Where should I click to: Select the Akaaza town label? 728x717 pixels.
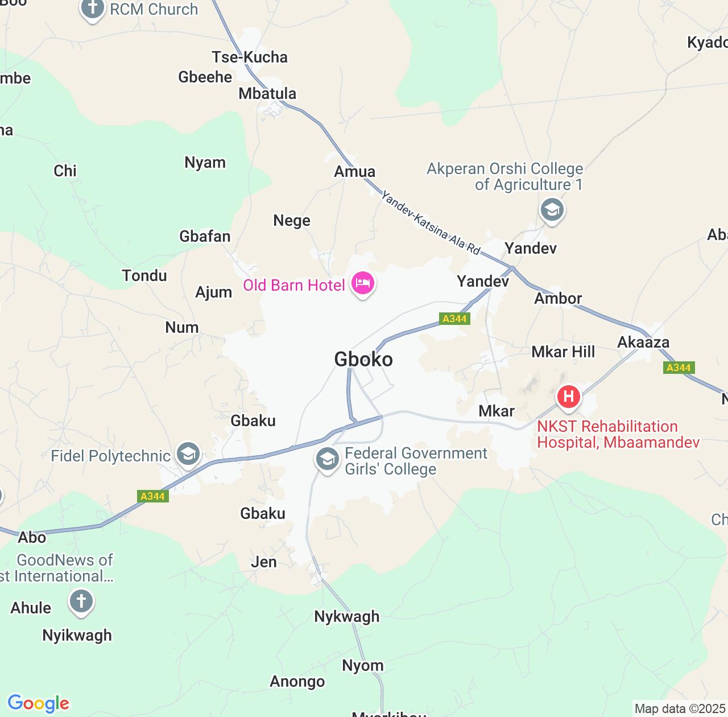coord(643,342)
